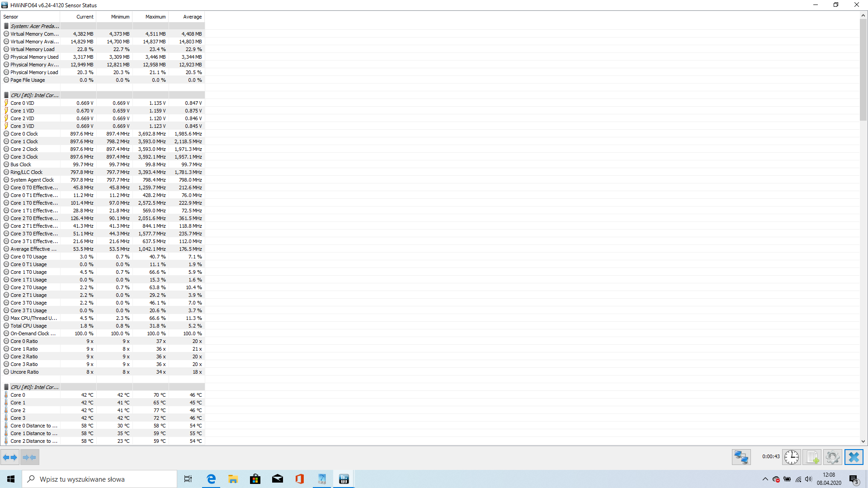Click the clock icon beside Bus Clock
This screenshot has width=868, height=488.
tap(6, 164)
